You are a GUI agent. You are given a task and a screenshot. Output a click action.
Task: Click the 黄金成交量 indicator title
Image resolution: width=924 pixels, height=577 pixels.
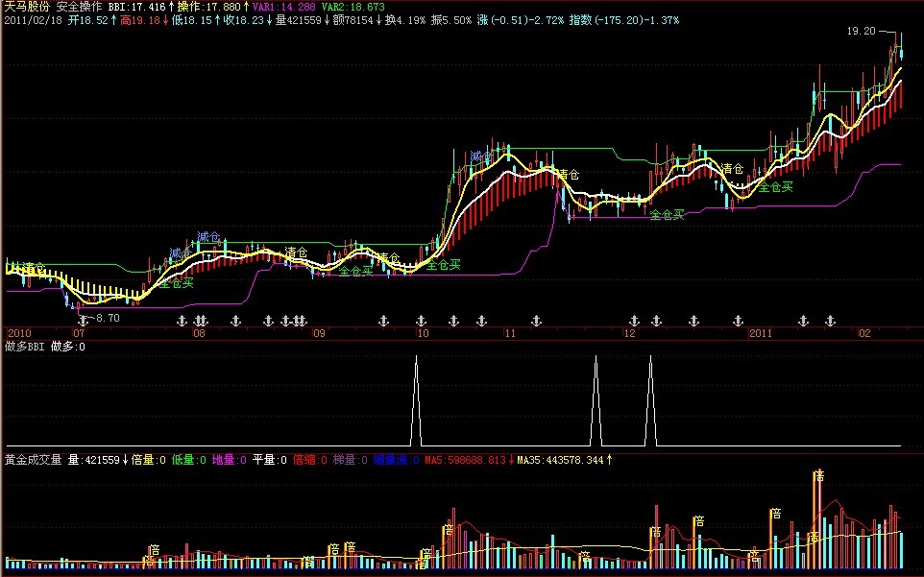pyautogui.click(x=33, y=460)
